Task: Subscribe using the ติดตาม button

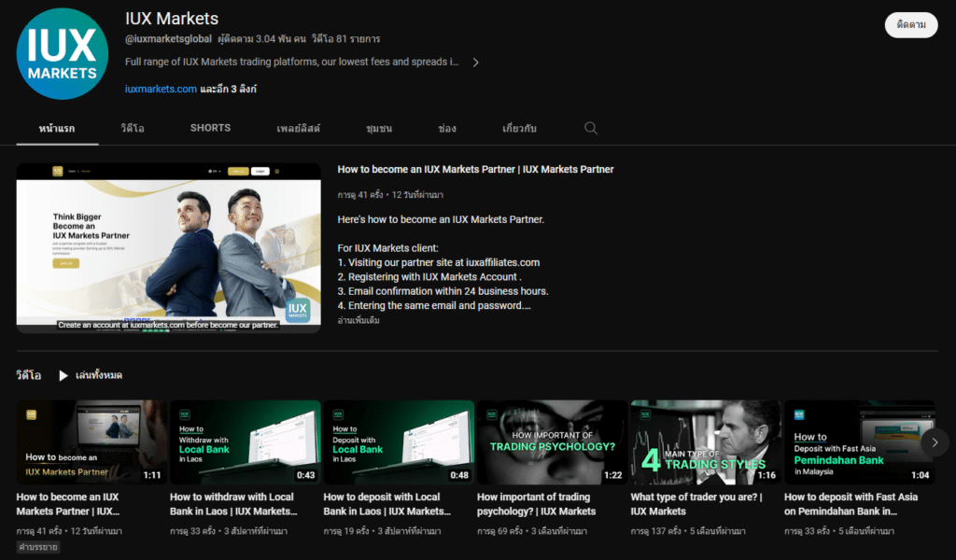Action: click(x=911, y=25)
